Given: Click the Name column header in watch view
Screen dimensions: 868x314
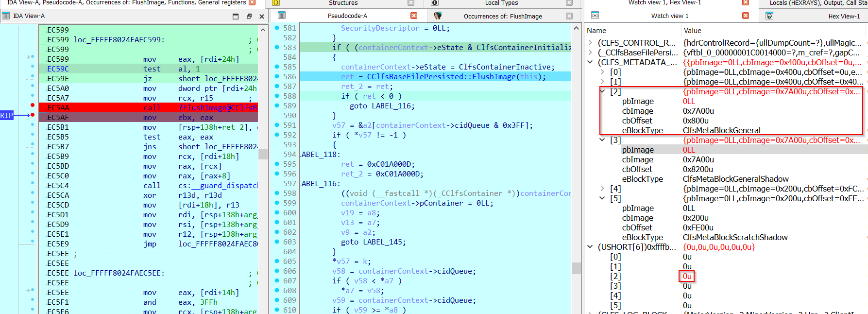Looking at the screenshot, I should click(x=596, y=31).
